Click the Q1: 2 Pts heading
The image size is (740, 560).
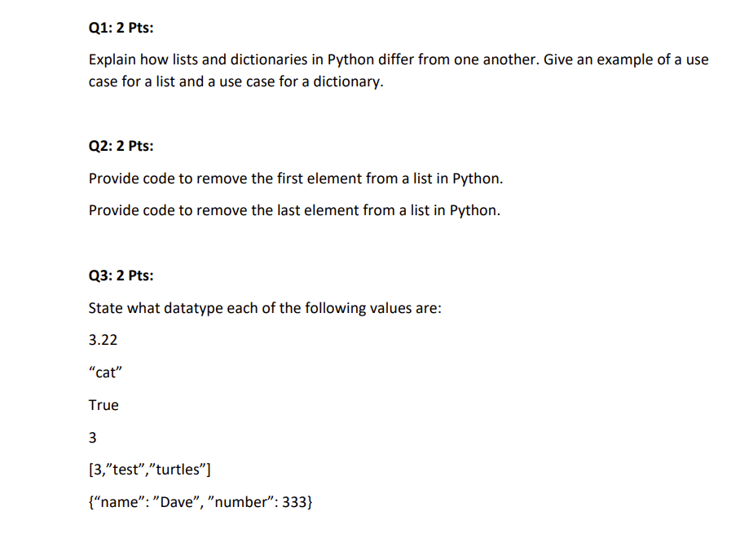pos(121,28)
